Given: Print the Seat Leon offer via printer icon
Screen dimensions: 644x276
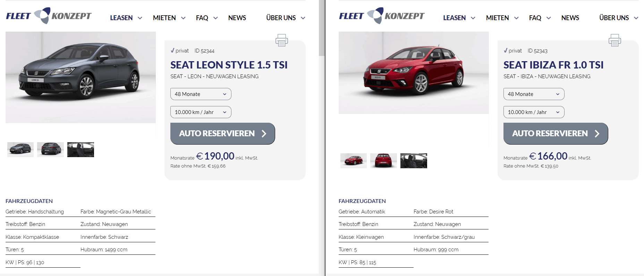Looking at the screenshot, I should (282, 40).
